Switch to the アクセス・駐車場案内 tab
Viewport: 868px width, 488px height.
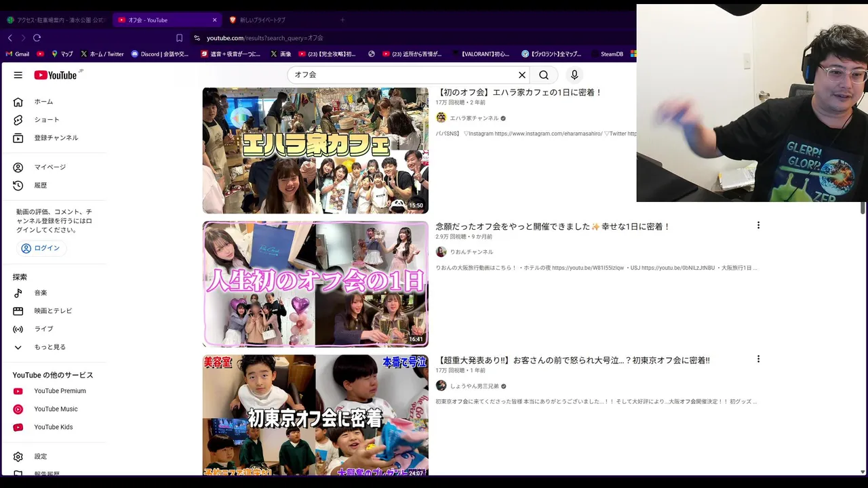coord(56,20)
